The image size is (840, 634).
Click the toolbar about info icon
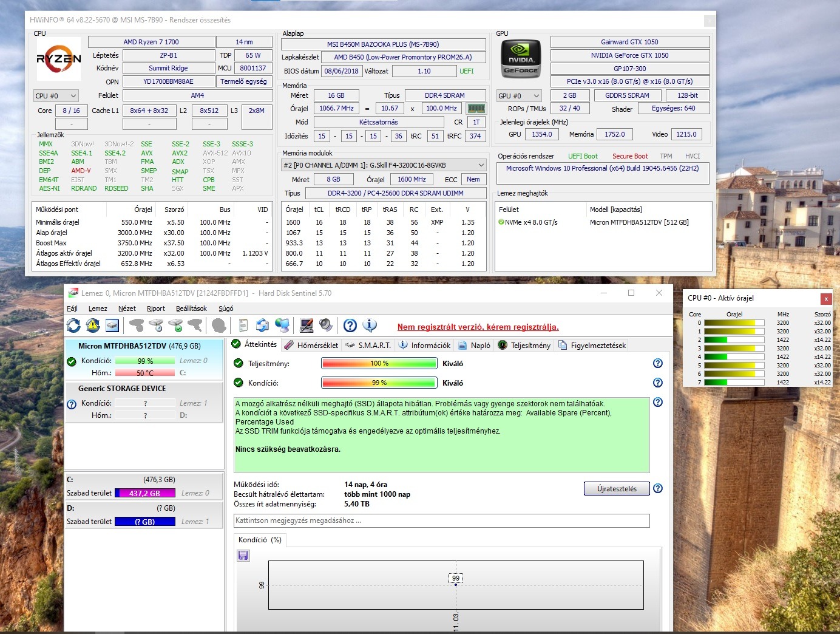[370, 326]
